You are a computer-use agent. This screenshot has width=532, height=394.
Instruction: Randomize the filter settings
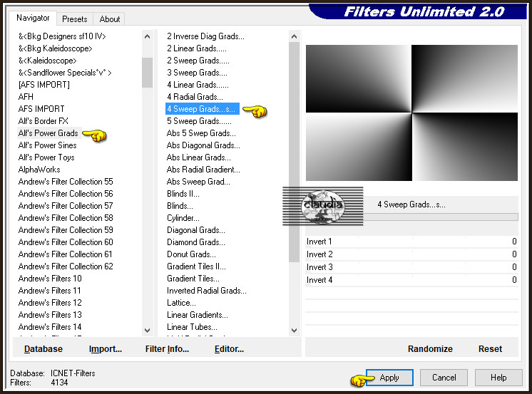[430, 349]
